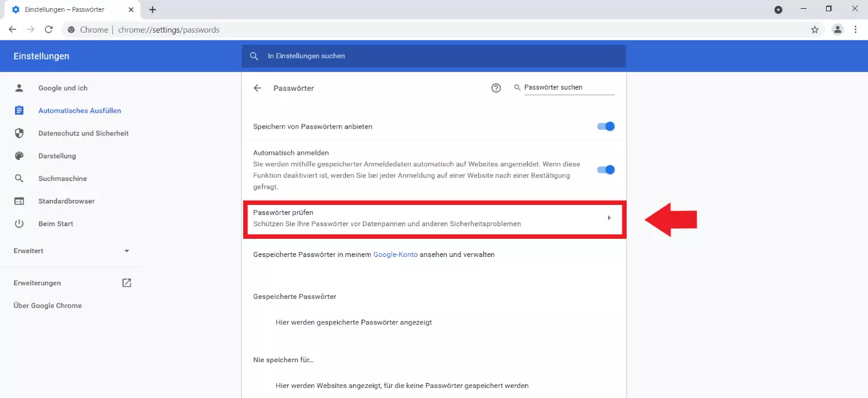Click the browser back arrow
Image resolution: width=868 pixels, height=398 pixels.
[13, 29]
